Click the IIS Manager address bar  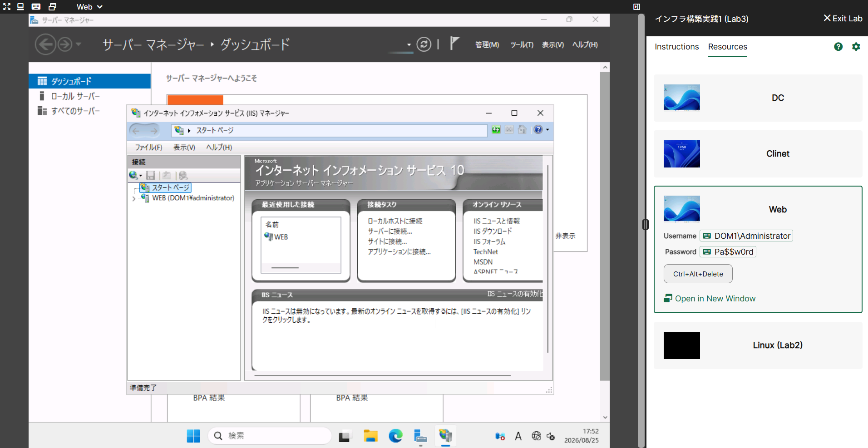[329, 130]
